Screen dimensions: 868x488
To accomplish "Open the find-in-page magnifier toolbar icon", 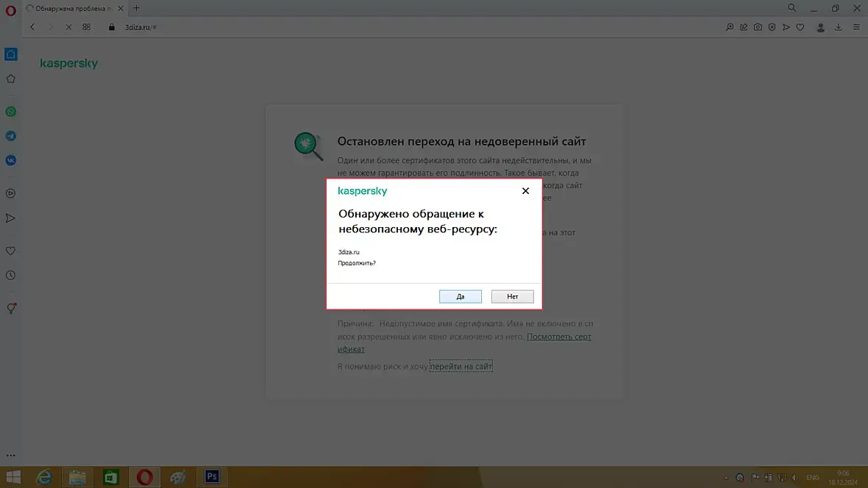I will click(730, 27).
